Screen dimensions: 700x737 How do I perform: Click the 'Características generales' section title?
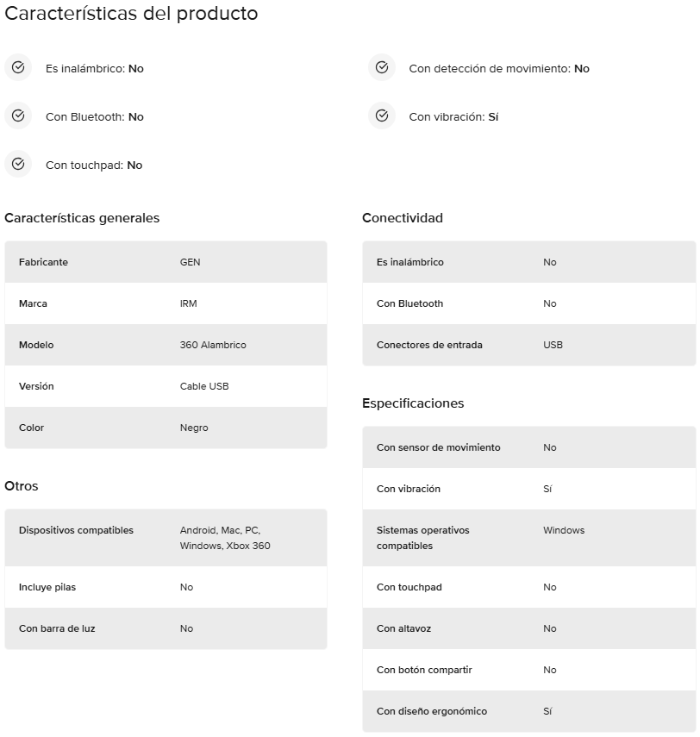click(82, 218)
